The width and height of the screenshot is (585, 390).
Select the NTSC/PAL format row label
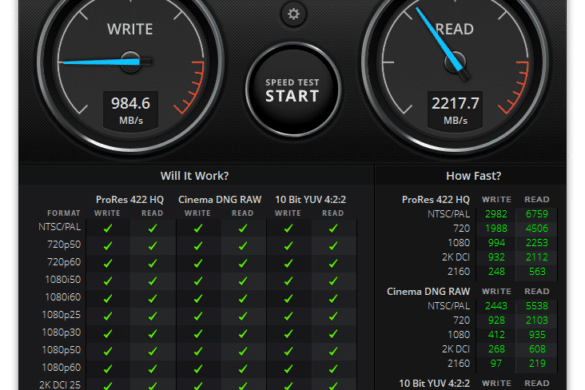pos(60,227)
